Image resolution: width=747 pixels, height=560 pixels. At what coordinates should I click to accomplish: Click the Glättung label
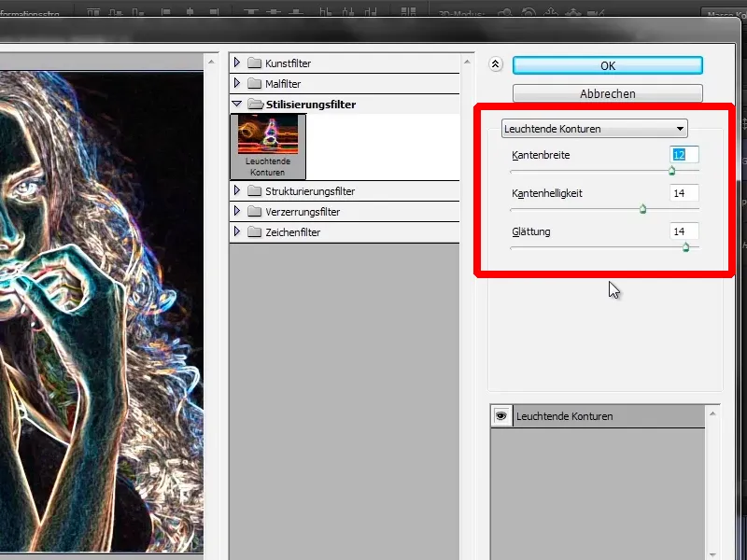pos(530,231)
